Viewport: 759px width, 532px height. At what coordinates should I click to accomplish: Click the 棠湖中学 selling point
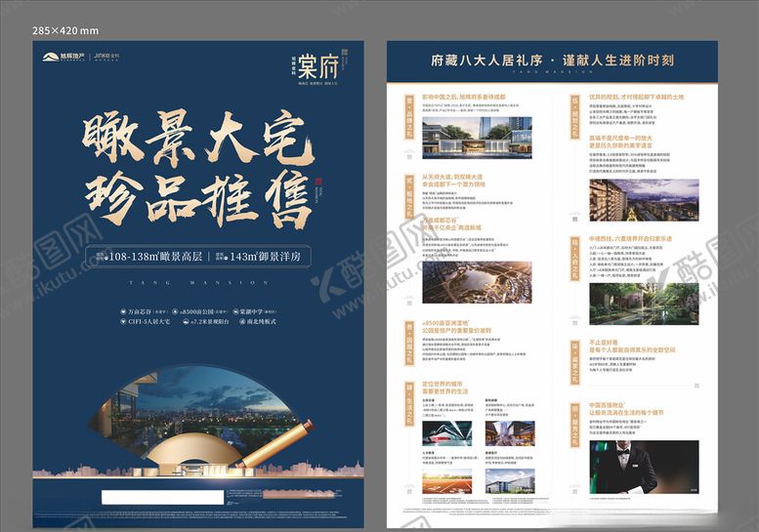(x=255, y=312)
